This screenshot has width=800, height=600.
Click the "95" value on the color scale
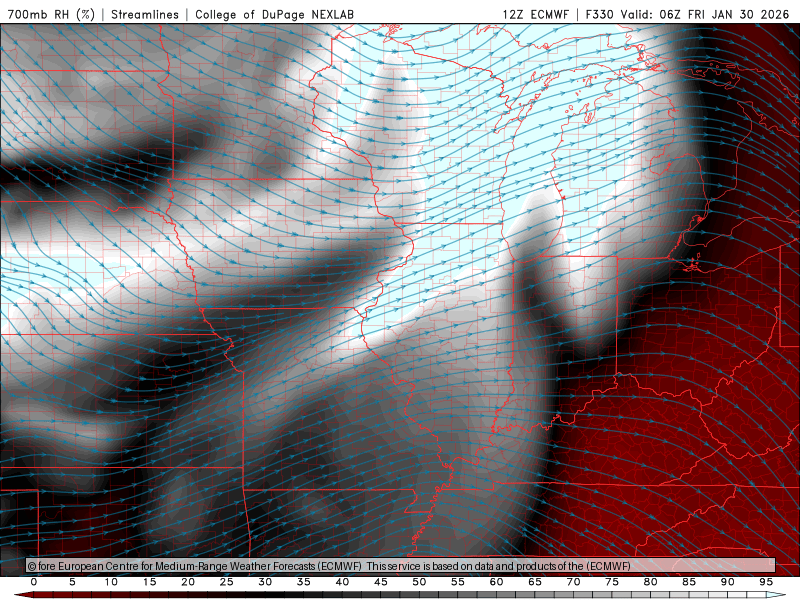(766, 582)
